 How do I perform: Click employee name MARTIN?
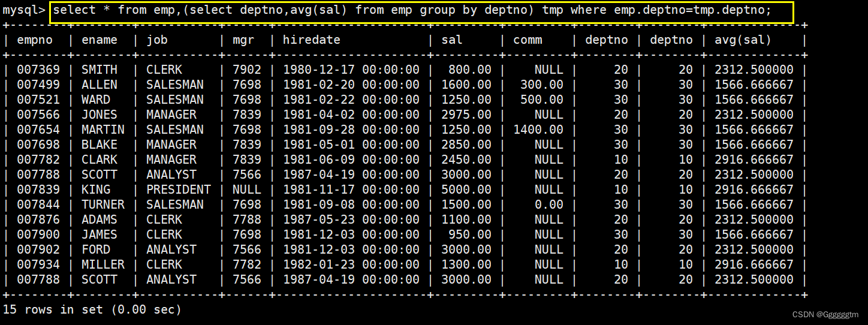tap(103, 130)
